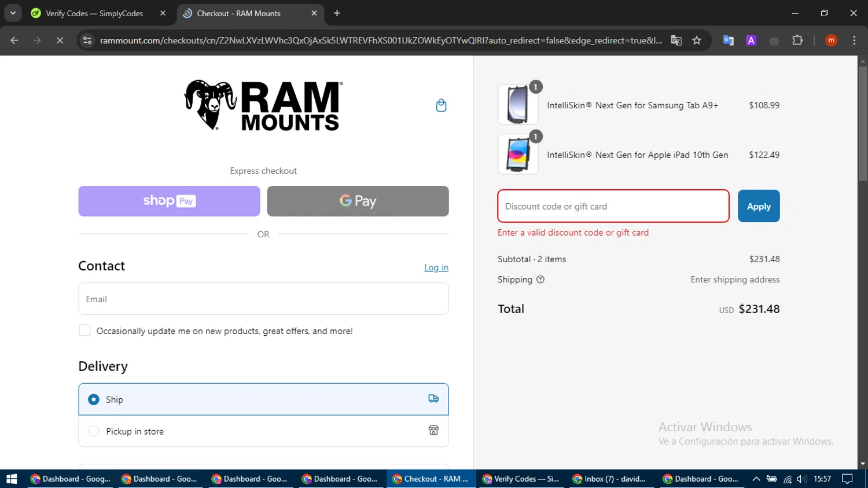This screenshot has width=868, height=488.
Task: Click the battery tray icon
Action: pyautogui.click(x=771, y=479)
